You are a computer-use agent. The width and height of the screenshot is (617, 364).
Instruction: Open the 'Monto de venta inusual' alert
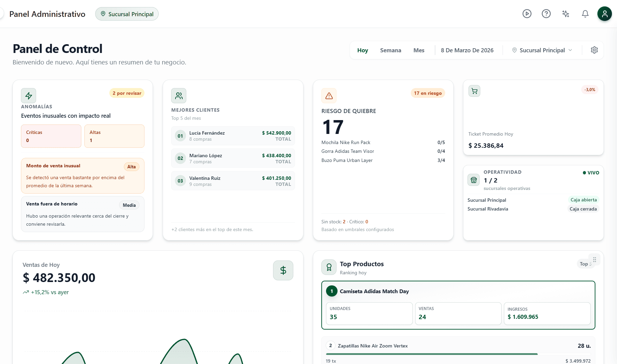[83, 176]
